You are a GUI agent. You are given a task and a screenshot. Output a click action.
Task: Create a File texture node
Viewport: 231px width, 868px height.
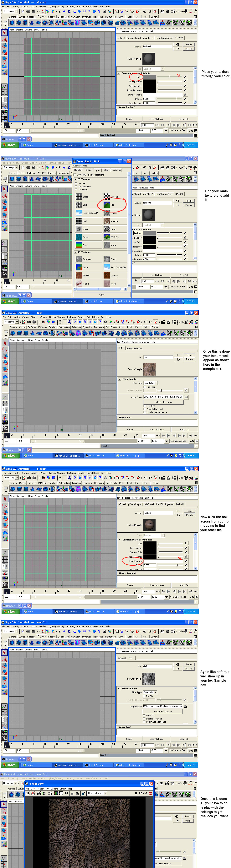coord(115,204)
